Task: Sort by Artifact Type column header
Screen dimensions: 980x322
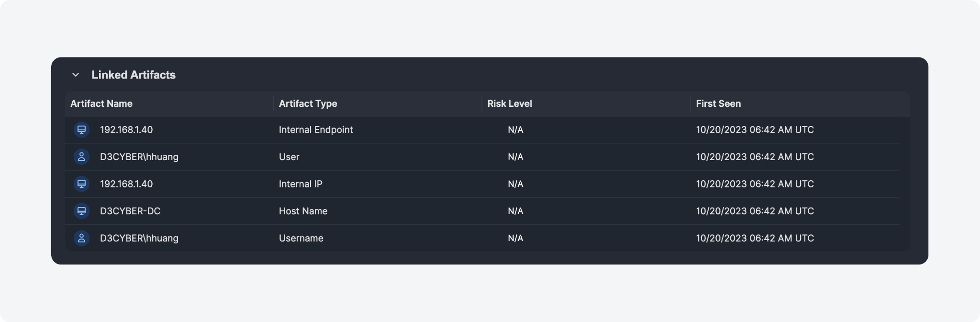Action: (308, 103)
